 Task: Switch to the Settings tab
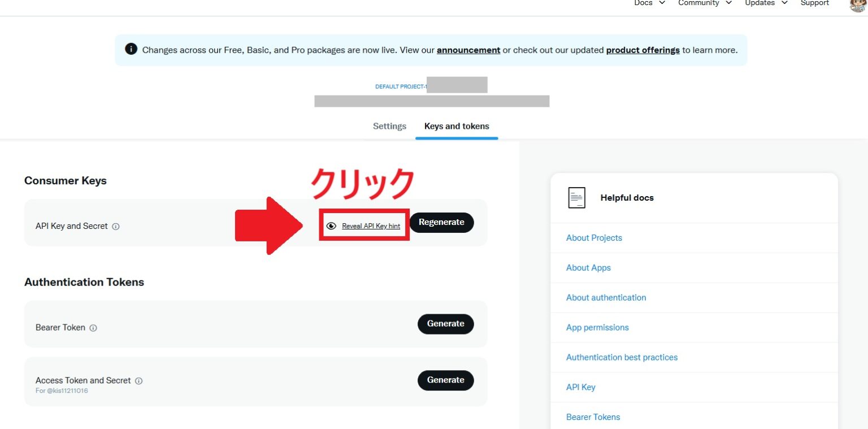coord(389,126)
